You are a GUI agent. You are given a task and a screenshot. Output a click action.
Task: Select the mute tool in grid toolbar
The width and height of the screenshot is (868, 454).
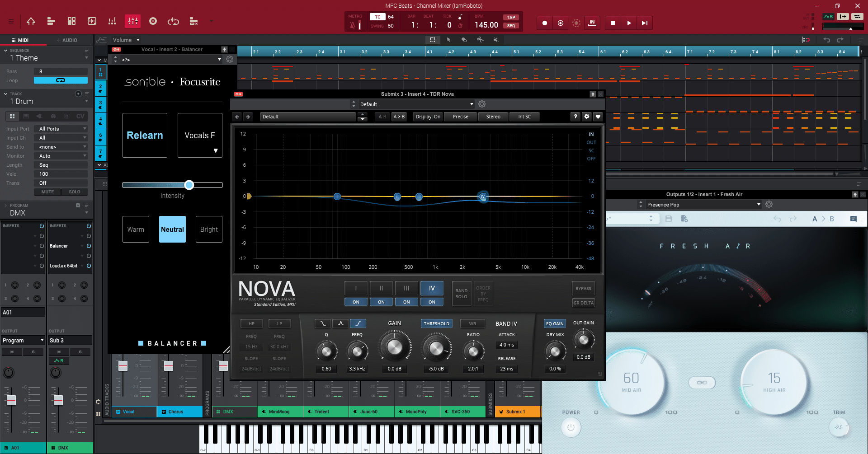(x=496, y=40)
